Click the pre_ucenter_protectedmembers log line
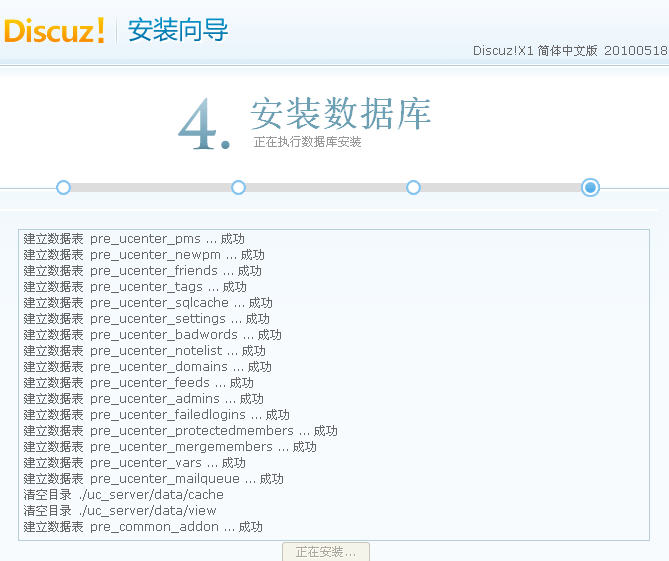Image resolution: width=669 pixels, height=561 pixels. [x=180, y=431]
